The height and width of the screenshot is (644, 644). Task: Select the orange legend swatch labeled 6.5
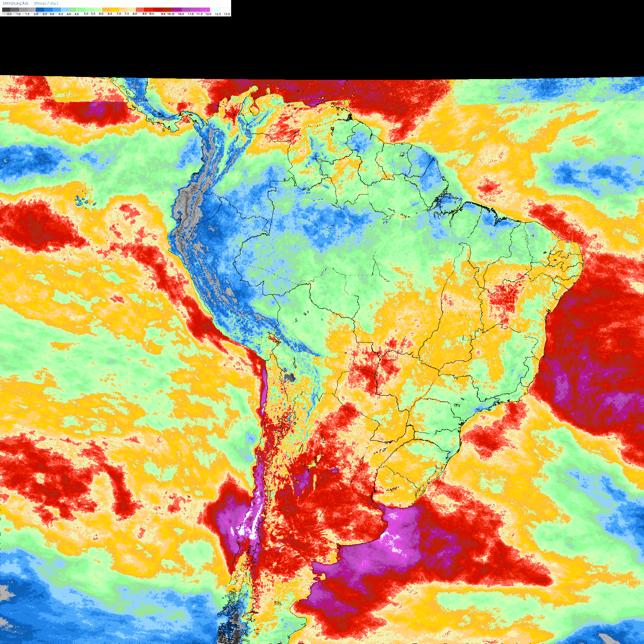tap(106, 10)
